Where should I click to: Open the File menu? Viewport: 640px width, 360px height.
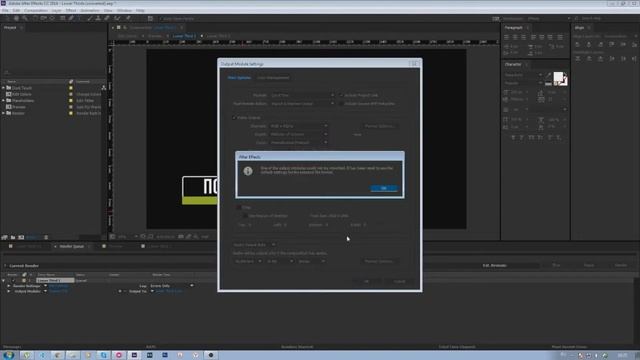tap(5, 10)
